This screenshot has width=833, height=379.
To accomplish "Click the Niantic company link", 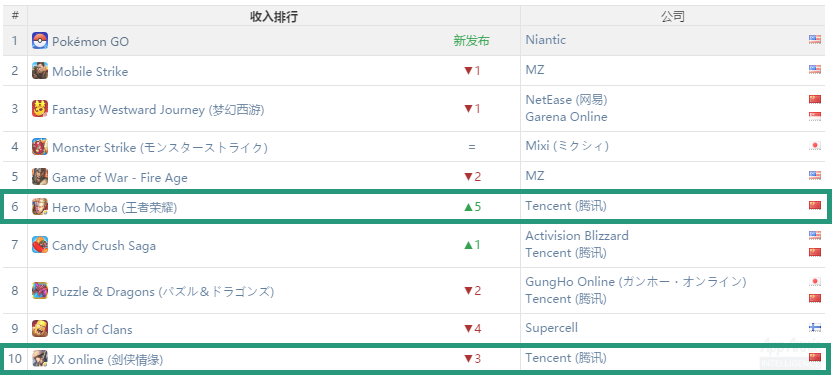I will click(546, 40).
